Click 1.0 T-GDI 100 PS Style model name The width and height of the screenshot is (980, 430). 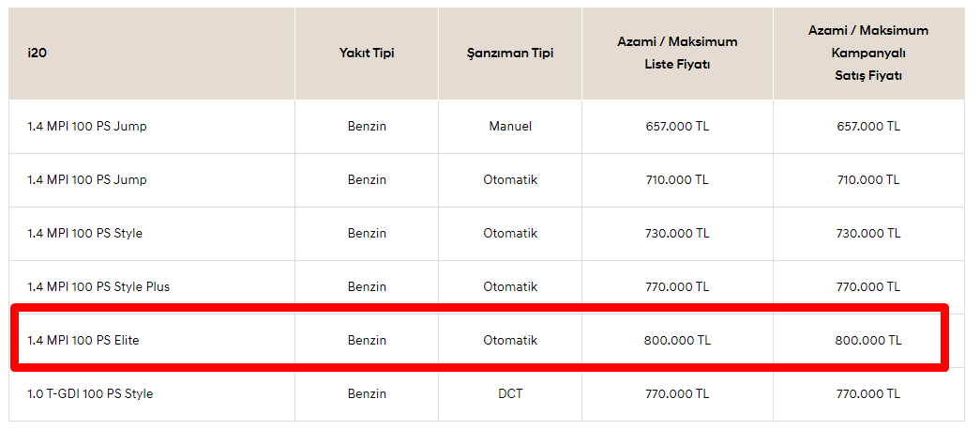[x=90, y=393]
